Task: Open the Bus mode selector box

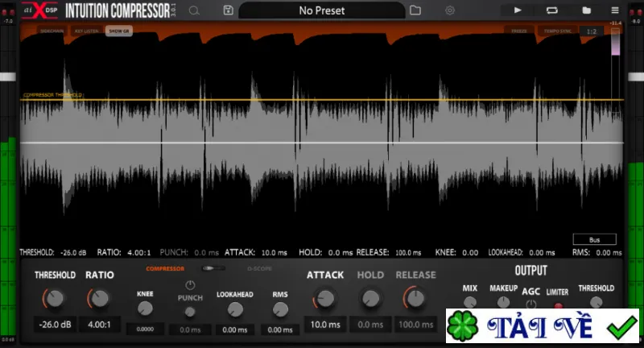Action: [594, 239]
